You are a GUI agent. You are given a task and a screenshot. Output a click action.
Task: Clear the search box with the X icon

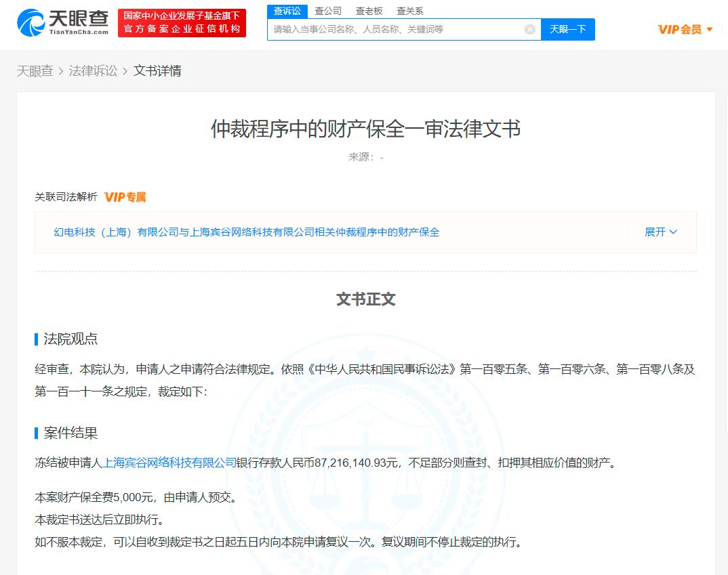[530, 30]
